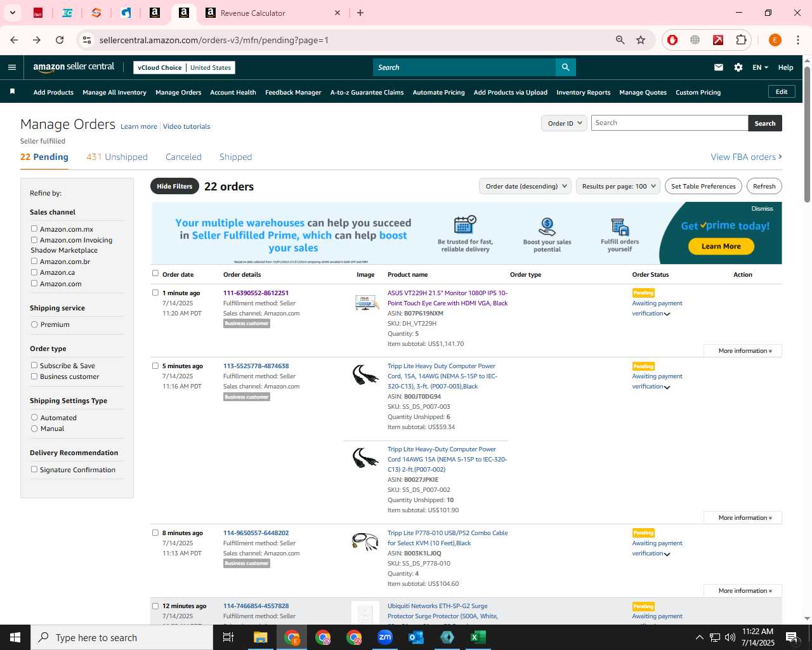Expand payment verification for order 113-5525778-4874638
This screenshot has width=812, height=650.
(667, 387)
